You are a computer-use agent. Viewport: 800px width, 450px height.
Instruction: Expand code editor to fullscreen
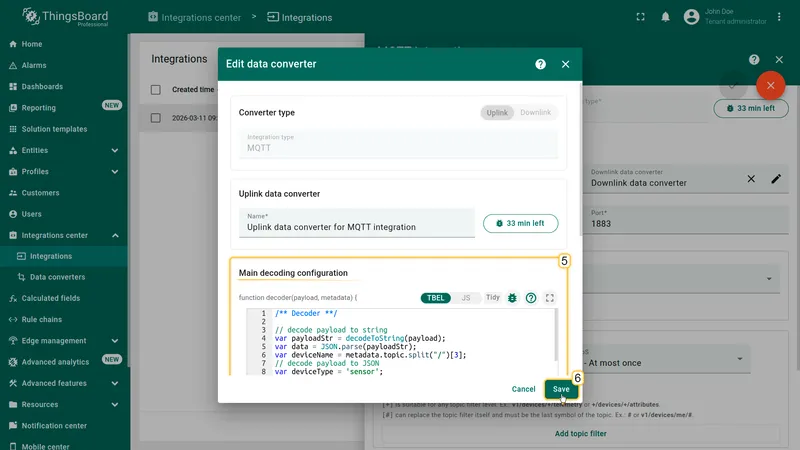549,298
